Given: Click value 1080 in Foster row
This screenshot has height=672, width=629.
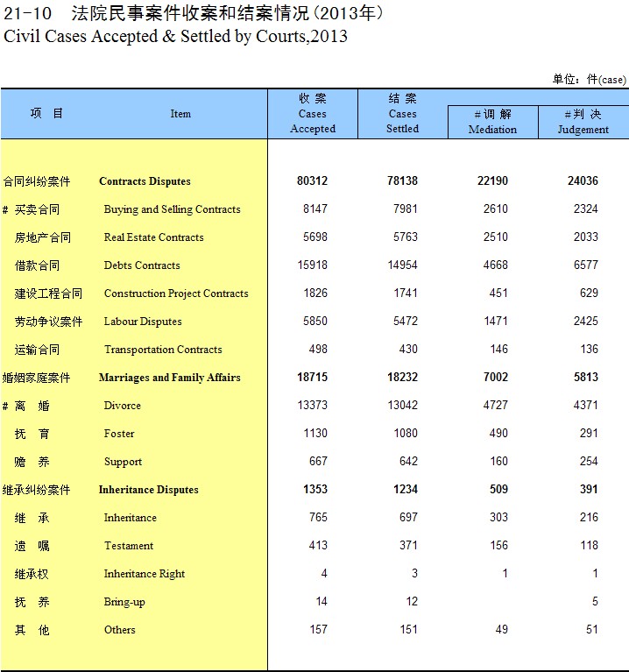Looking at the screenshot, I should point(406,434).
